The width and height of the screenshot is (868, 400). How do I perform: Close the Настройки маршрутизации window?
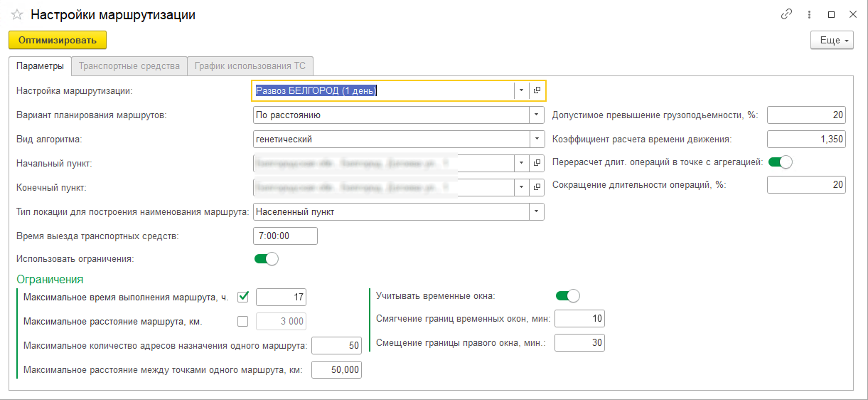pos(852,14)
